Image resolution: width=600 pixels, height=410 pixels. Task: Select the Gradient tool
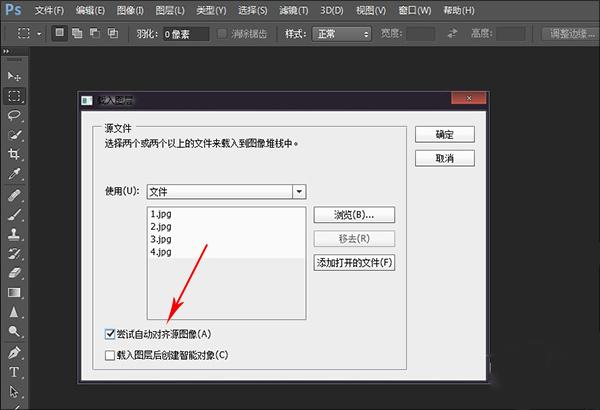click(14, 292)
